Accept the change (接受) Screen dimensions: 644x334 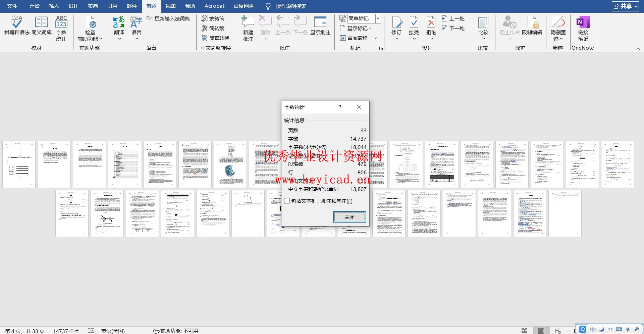point(414,25)
